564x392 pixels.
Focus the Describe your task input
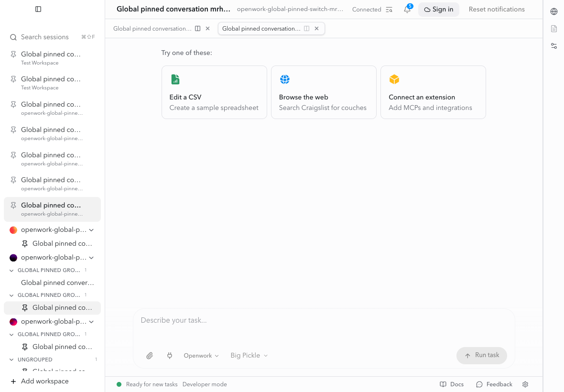pyautogui.click(x=324, y=320)
